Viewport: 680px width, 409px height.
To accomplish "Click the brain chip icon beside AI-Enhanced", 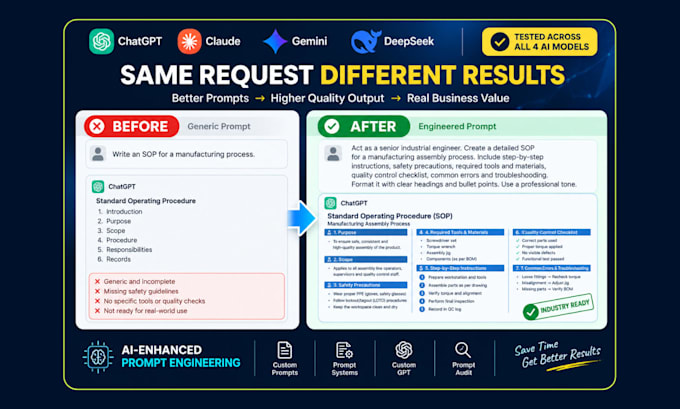I will coord(98,357).
